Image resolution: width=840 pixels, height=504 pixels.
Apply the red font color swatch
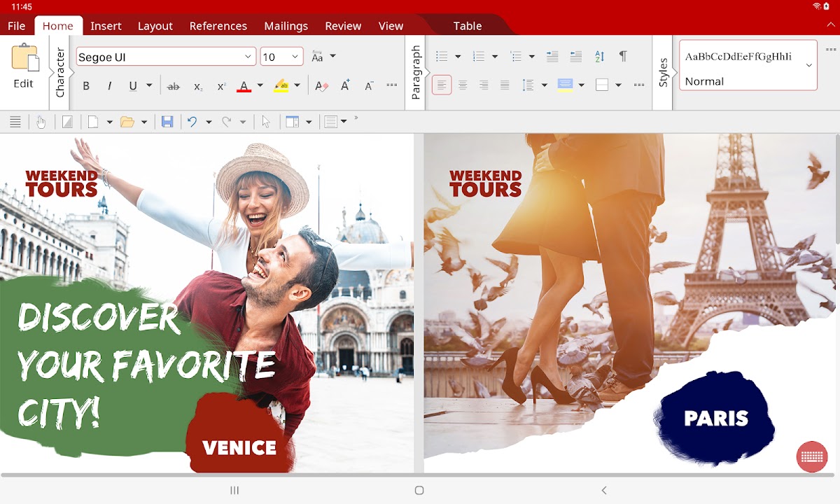click(x=244, y=86)
